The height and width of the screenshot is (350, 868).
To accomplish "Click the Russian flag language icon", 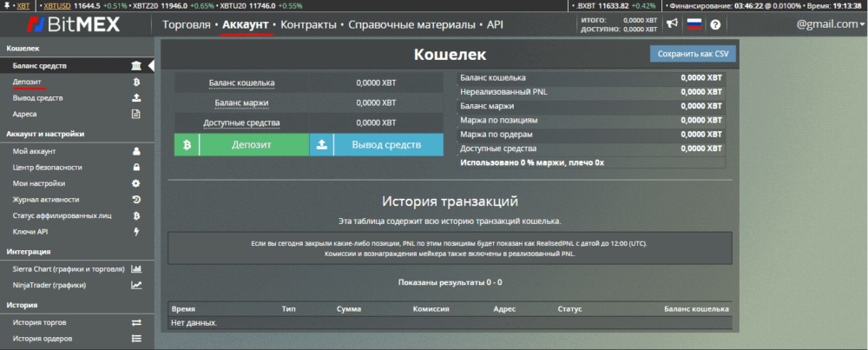I will pyautogui.click(x=694, y=24).
